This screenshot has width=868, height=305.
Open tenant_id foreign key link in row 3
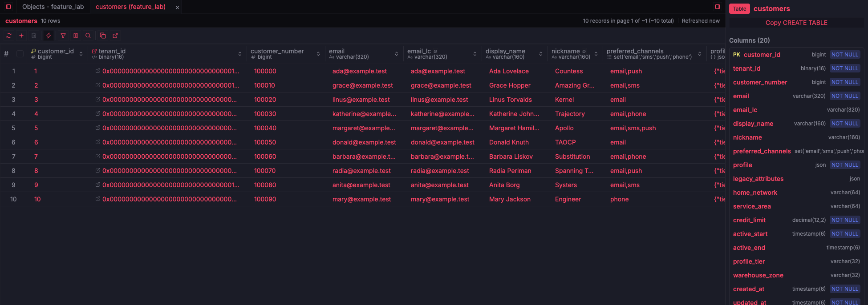point(97,99)
